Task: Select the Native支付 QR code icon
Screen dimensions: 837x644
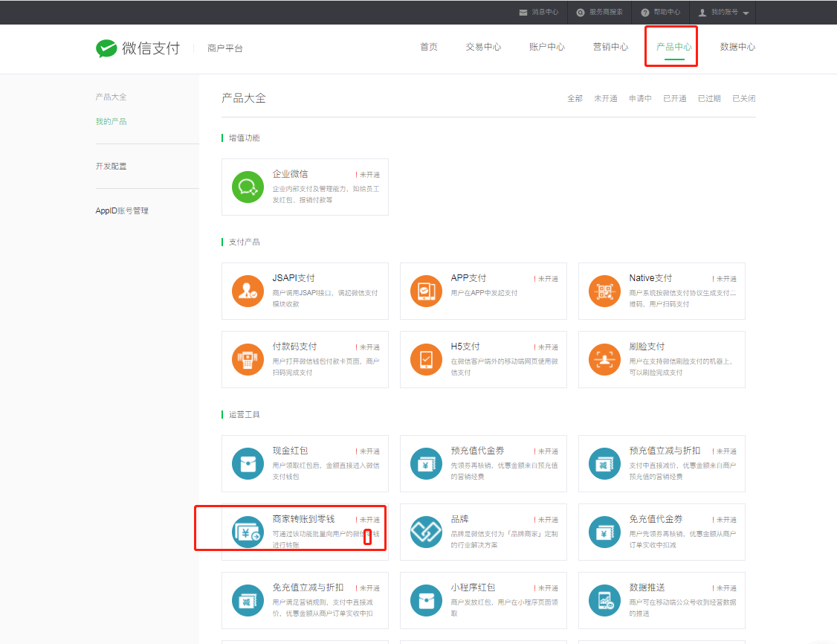Action: click(604, 291)
